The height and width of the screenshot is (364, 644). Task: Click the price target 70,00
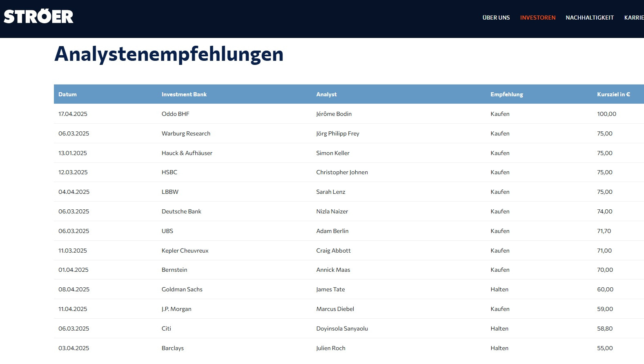(x=605, y=270)
